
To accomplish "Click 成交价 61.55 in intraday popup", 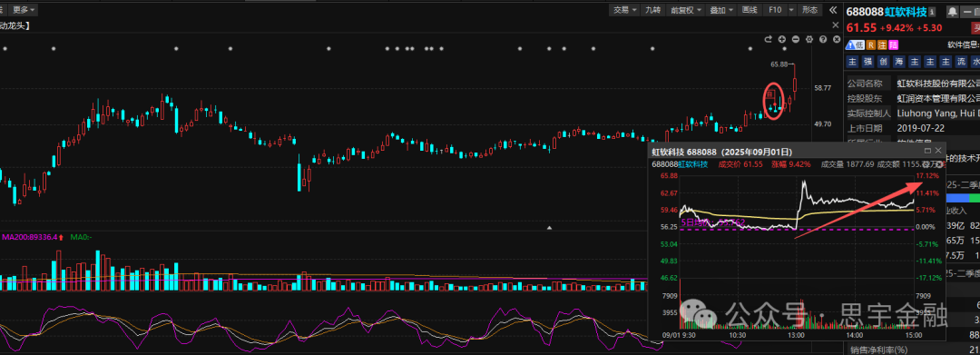I will coord(740,164).
